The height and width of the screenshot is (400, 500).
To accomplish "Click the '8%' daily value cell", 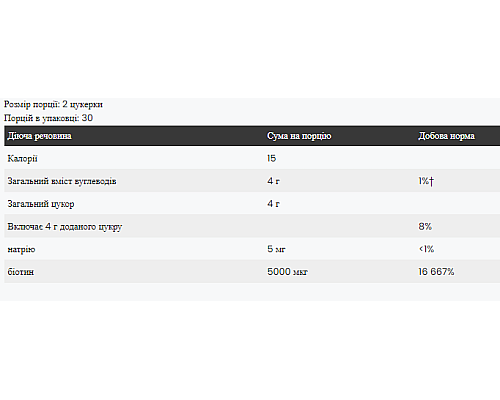I will (425, 226).
